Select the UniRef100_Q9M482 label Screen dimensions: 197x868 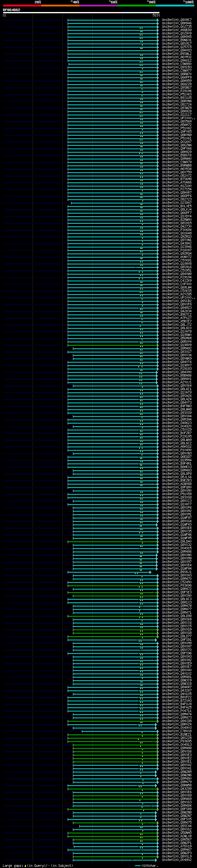click(176, 349)
